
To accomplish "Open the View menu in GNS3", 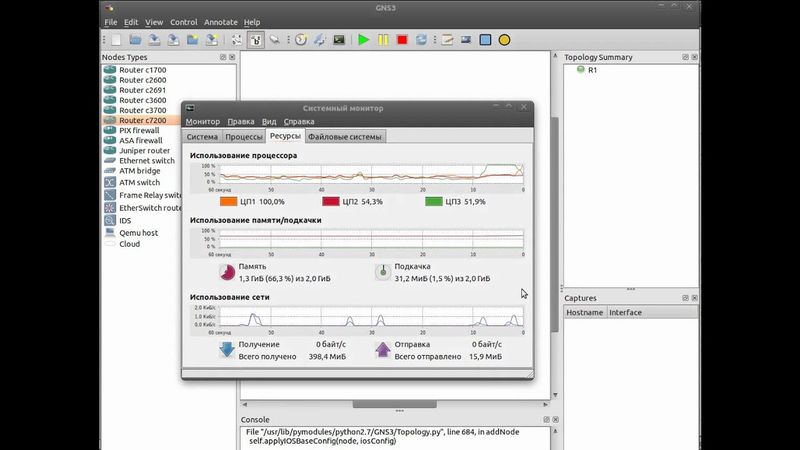I will pyautogui.click(x=154, y=22).
